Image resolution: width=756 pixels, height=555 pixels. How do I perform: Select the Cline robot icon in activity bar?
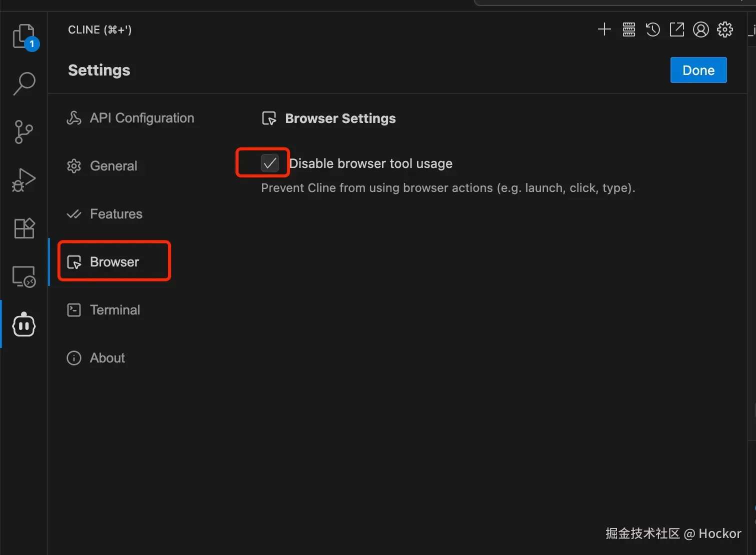click(24, 324)
